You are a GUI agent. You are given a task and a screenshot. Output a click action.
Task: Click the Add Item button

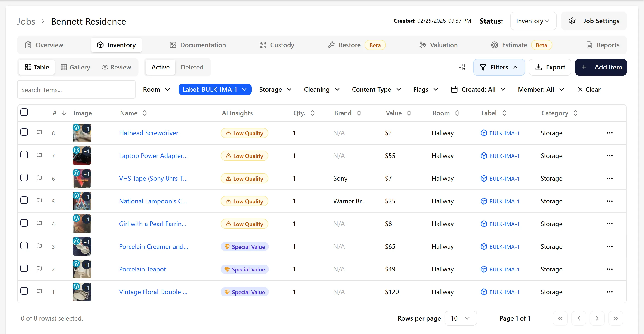click(601, 67)
